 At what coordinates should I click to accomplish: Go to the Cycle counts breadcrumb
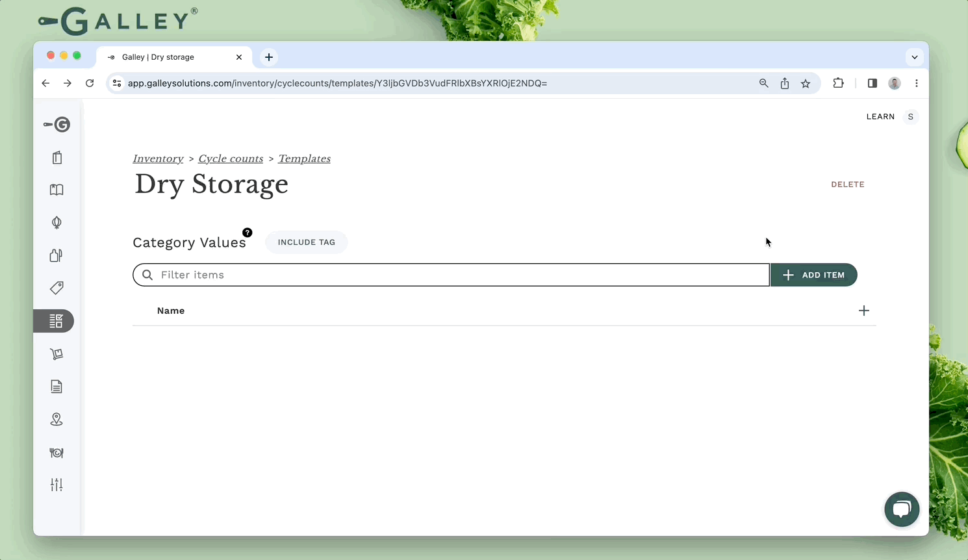(x=231, y=159)
